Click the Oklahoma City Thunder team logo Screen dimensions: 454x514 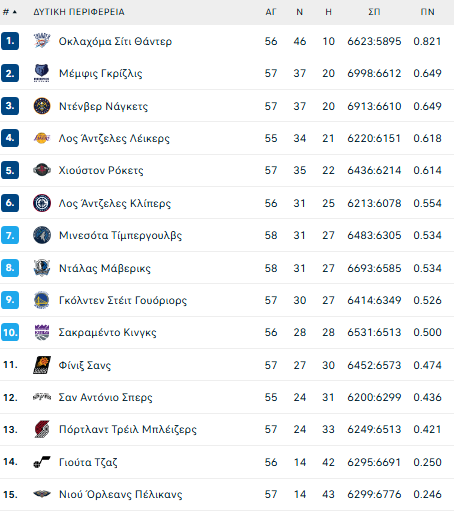42,41
